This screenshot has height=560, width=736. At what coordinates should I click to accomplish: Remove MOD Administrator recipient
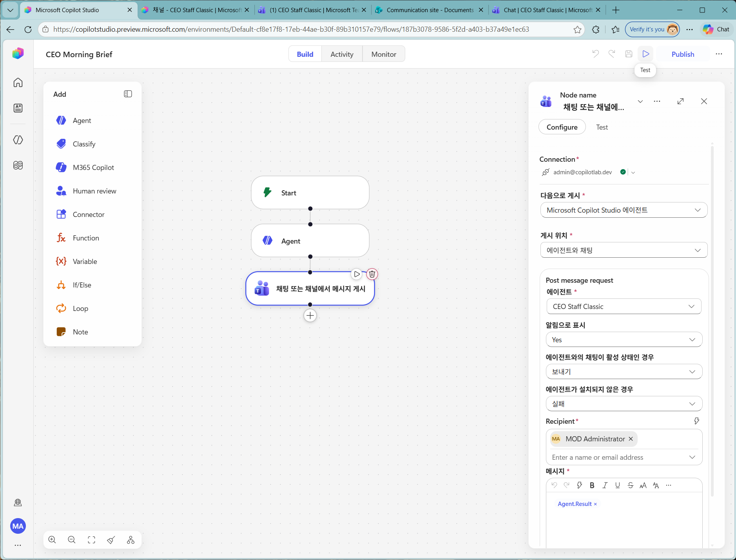(631, 439)
